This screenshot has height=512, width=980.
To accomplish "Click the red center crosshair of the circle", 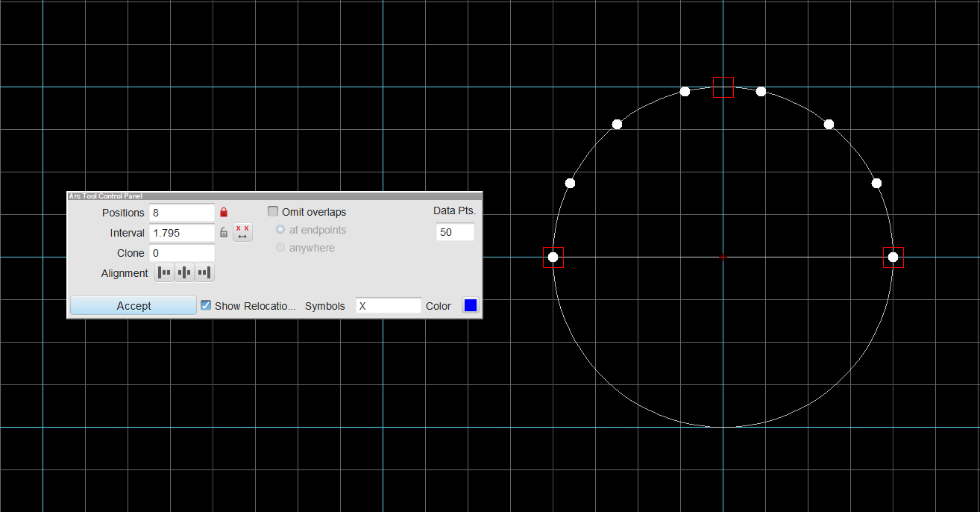I will pyautogui.click(x=722, y=257).
